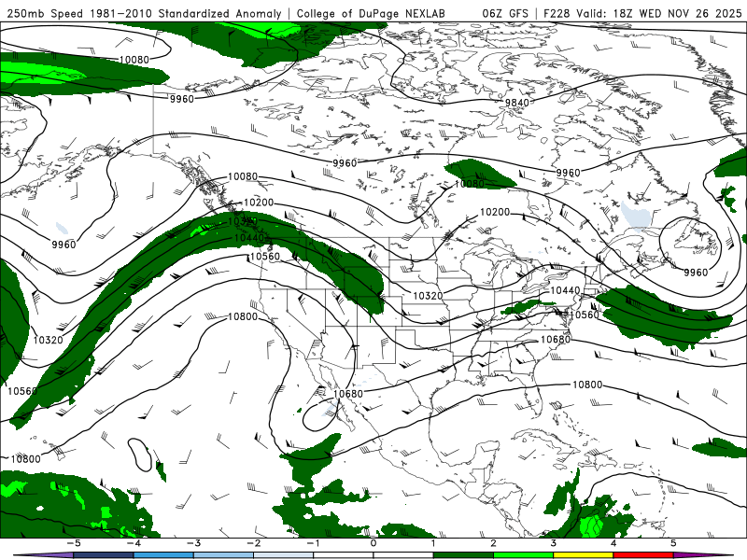Click the colorbar tick label '-4'
The height and width of the screenshot is (560, 747).
[x=134, y=543]
